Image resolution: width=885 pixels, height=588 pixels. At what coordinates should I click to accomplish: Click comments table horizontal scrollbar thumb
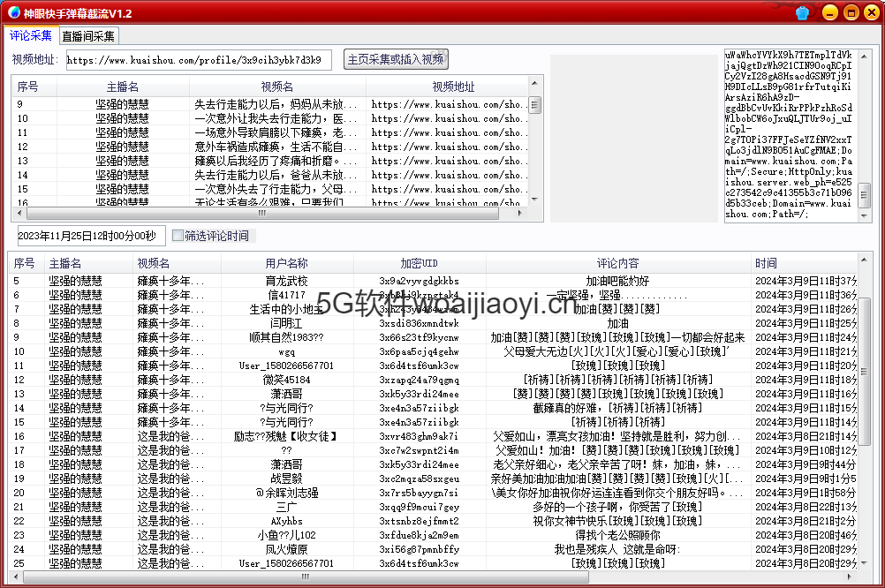tap(306, 577)
